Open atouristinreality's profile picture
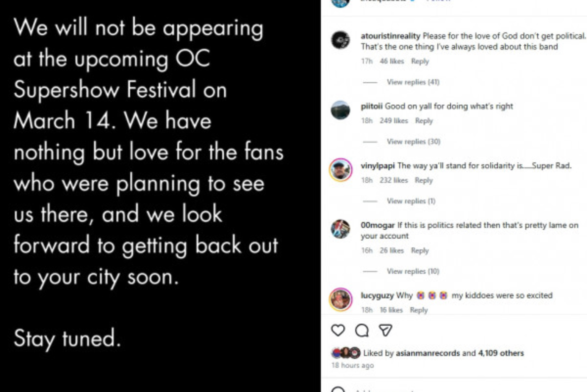This screenshot has height=392, width=587. [340, 40]
